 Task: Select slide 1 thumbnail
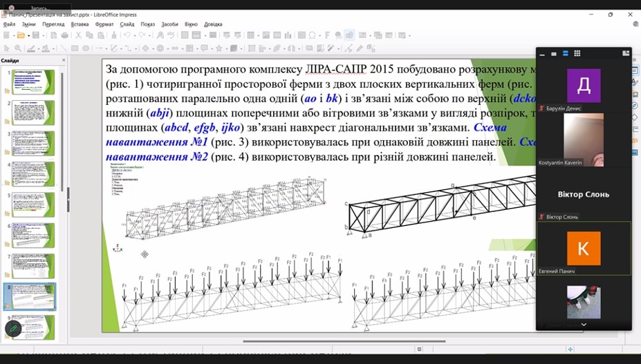[x=33, y=82]
